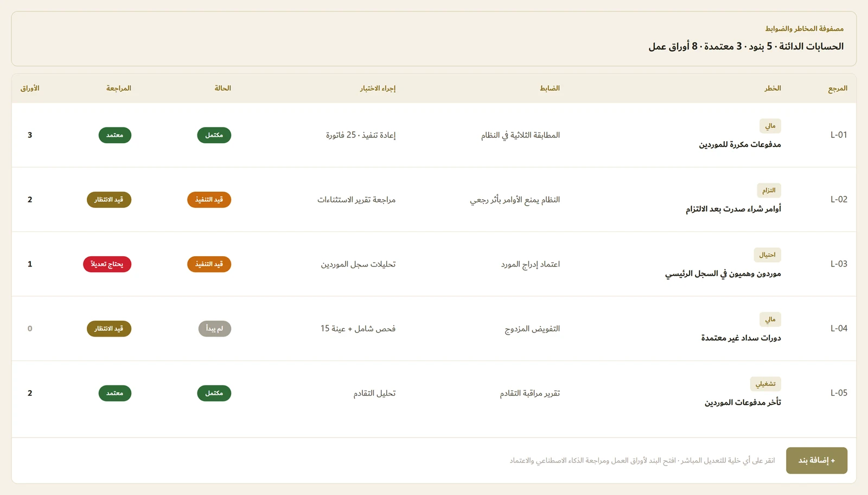
Task: Open row reference L-04
Action: pyautogui.click(x=839, y=328)
